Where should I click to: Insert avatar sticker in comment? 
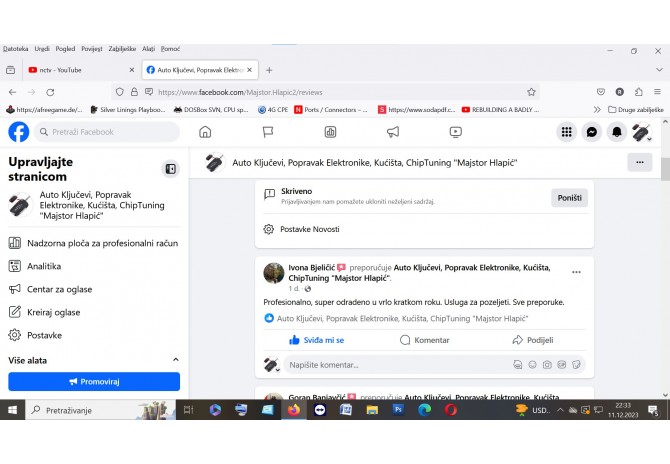pyautogui.click(x=517, y=364)
